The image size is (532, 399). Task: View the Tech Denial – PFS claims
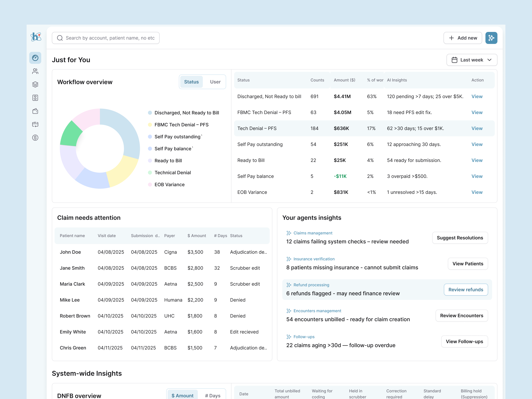coord(477,128)
